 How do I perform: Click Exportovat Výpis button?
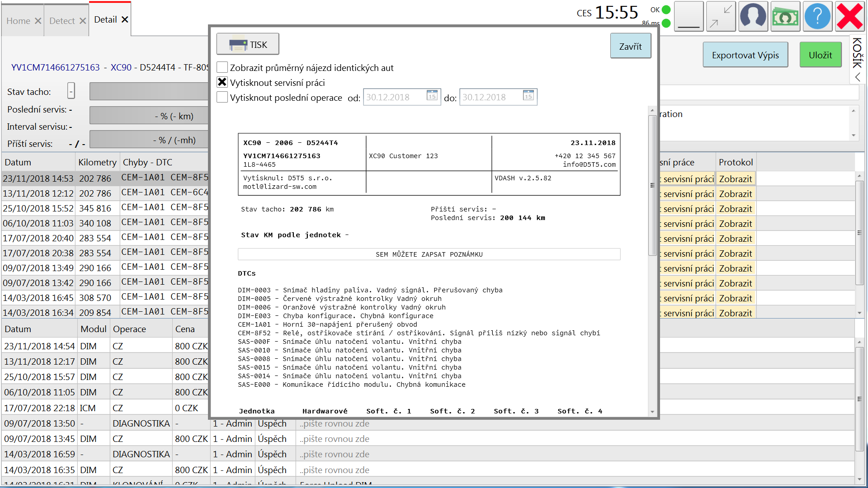[x=745, y=55]
